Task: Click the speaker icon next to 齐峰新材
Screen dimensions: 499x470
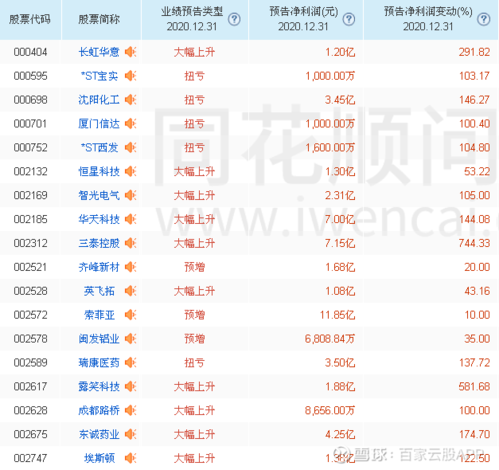Action: [x=130, y=267]
